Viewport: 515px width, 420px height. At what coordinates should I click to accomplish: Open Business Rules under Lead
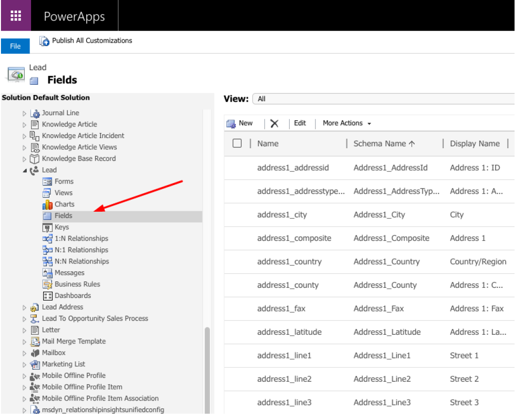tap(77, 284)
